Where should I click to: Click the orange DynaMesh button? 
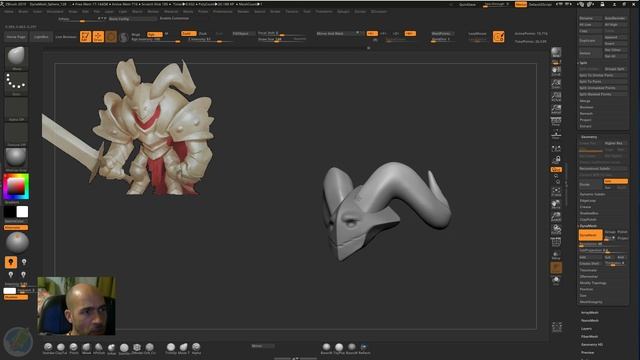590,235
